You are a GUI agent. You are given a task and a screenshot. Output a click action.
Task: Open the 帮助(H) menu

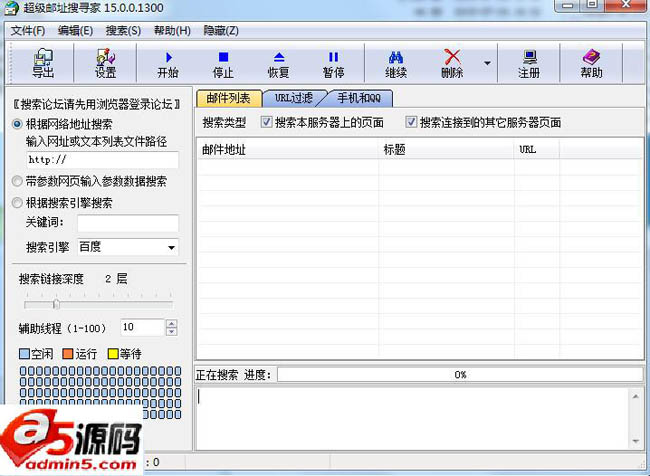[x=172, y=31]
